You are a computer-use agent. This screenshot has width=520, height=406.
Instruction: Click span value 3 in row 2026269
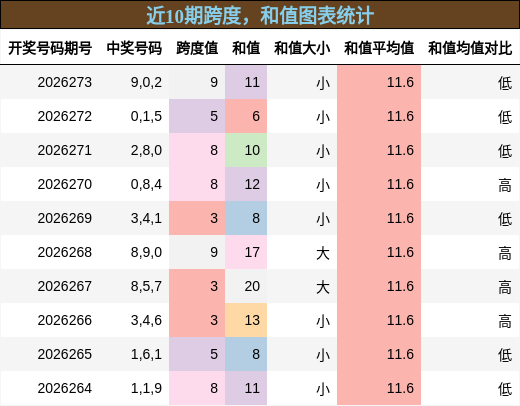[x=197, y=218]
